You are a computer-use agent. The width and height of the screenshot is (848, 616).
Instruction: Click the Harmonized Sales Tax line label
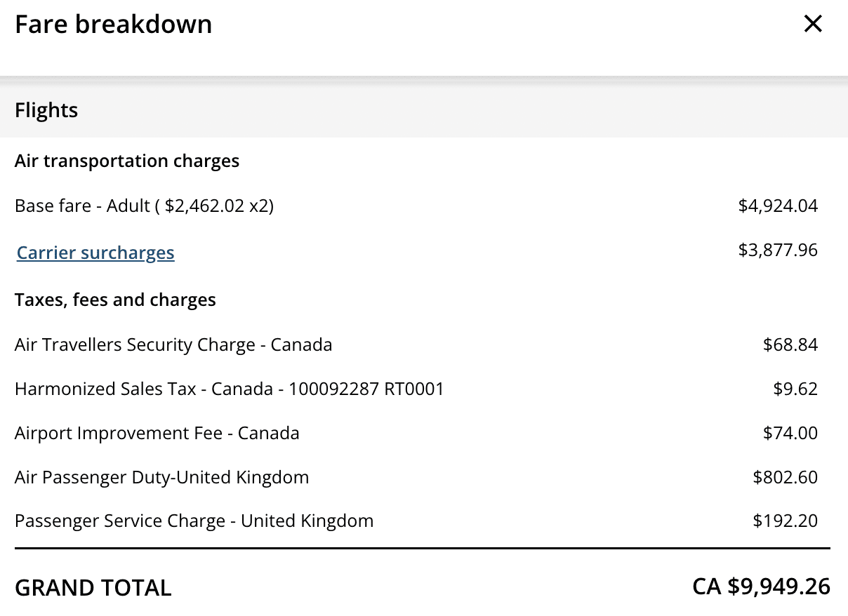(229, 389)
